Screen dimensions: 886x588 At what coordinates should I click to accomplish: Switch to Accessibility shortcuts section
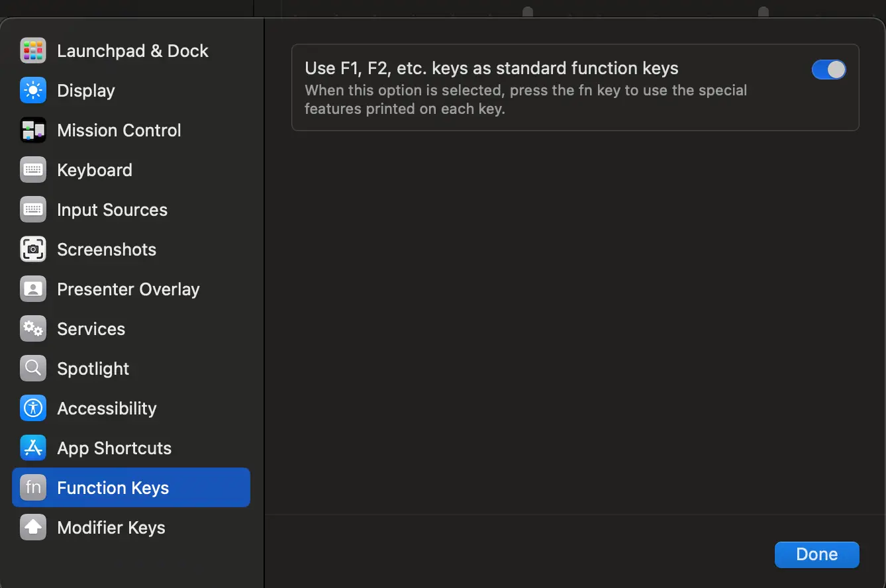[107, 409]
